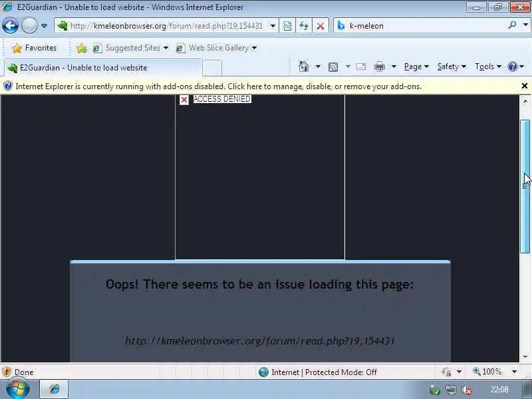The height and width of the screenshot is (399, 532).
Task: Click the blocked URL text on page
Action: [x=260, y=340]
